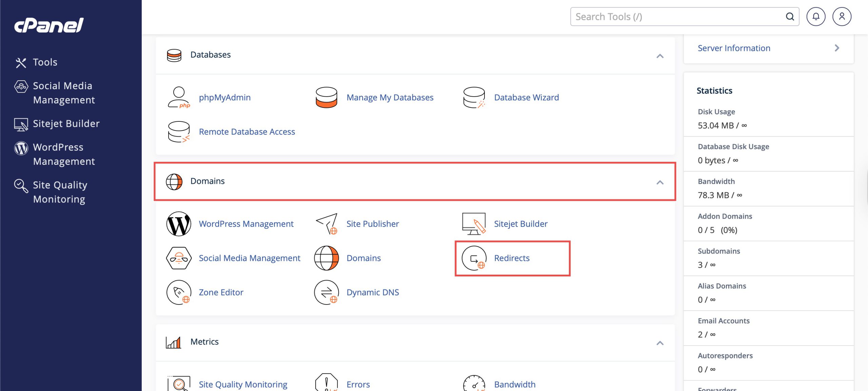This screenshot has width=868, height=391.
Task: Click the Remote Database Access icon
Action: pyautogui.click(x=179, y=132)
